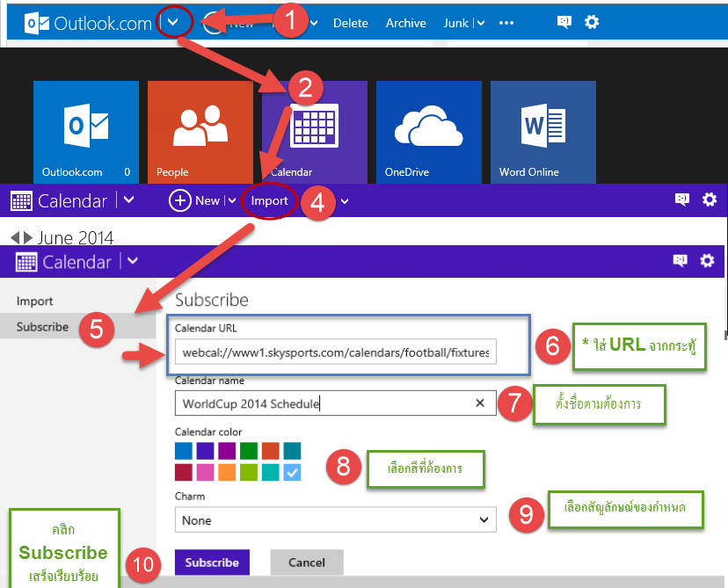Open settings gear in upper Calendar bar
This screenshot has width=728, height=588.
(709, 200)
